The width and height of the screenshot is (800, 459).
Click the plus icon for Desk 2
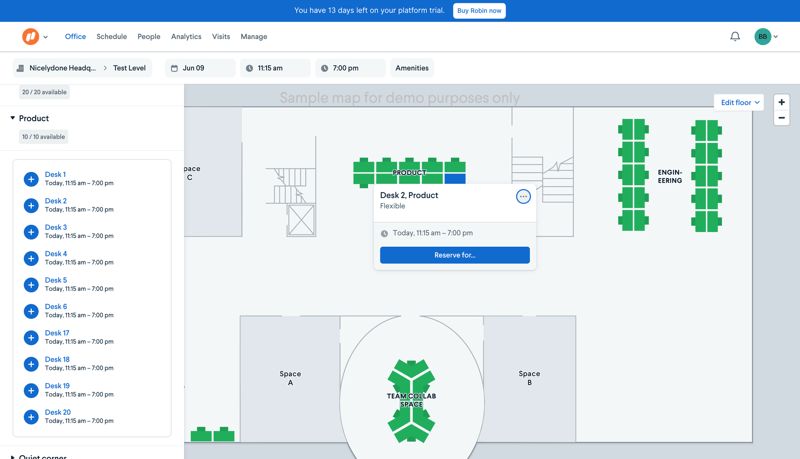tap(31, 206)
